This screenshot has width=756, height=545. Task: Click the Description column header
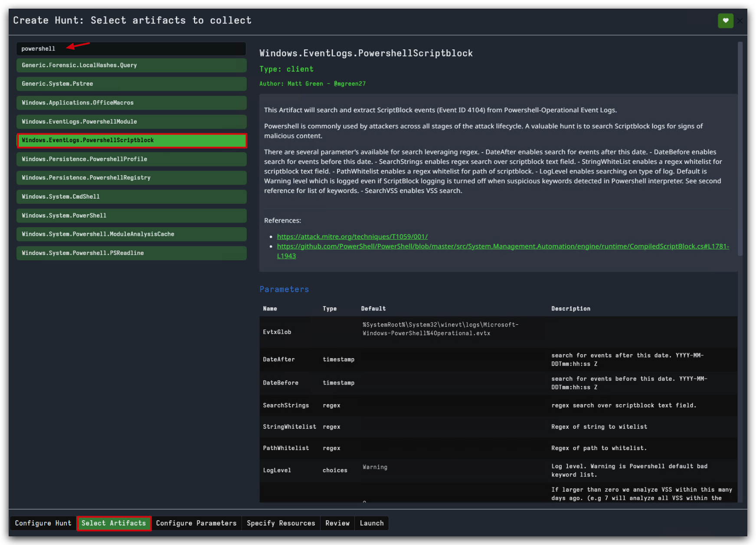pyautogui.click(x=571, y=309)
